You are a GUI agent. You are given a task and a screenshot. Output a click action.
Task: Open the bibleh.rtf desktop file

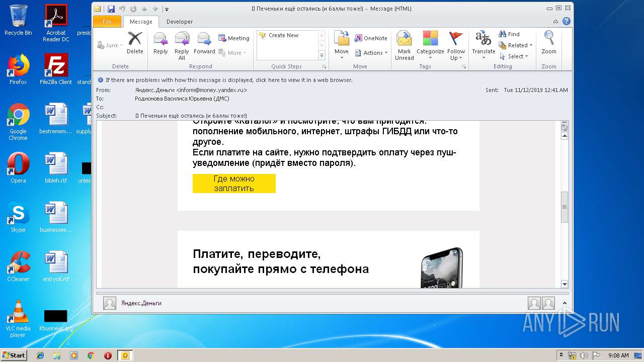pyautogui.click(x=56, y=167)
